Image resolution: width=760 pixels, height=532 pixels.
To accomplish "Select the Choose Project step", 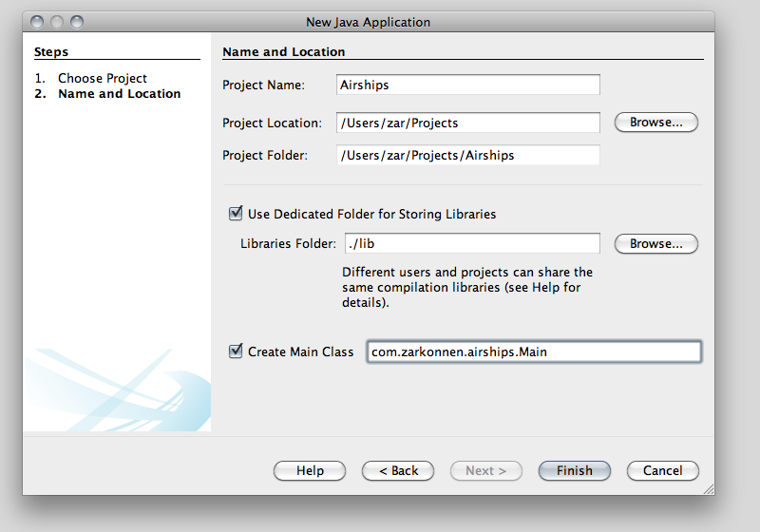I will click(x=103, y=78).
